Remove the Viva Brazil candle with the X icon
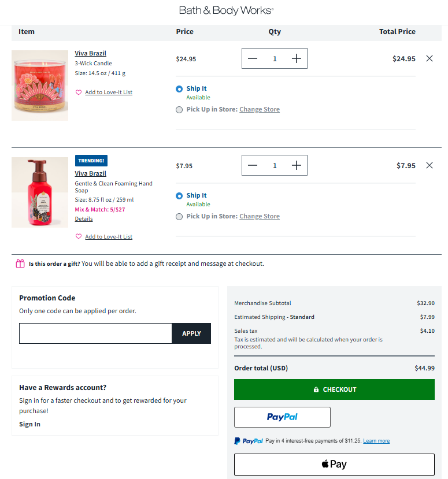Screen dimensions: 448x479 coord(430,58)
